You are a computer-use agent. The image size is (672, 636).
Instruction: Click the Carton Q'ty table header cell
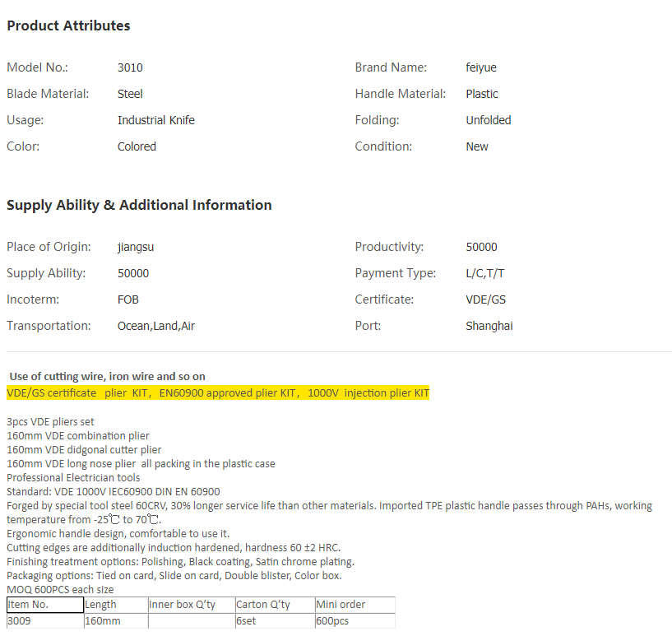275,605
